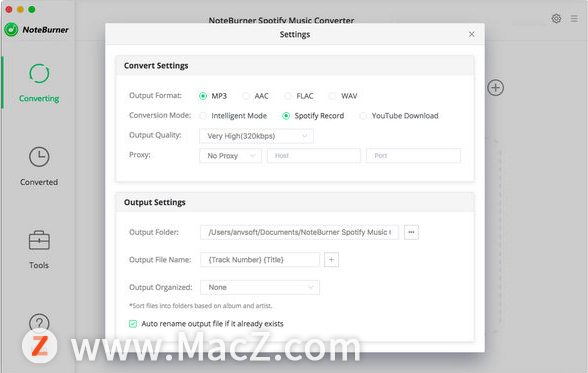Focus the proxy Host field
This screenshot has height=373, width=588.
tap(314, 156)
